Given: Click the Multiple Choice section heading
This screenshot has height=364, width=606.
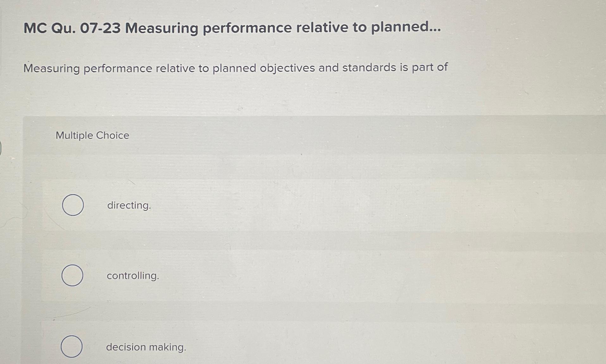Looking at the screenshot, I should point(92,135).
